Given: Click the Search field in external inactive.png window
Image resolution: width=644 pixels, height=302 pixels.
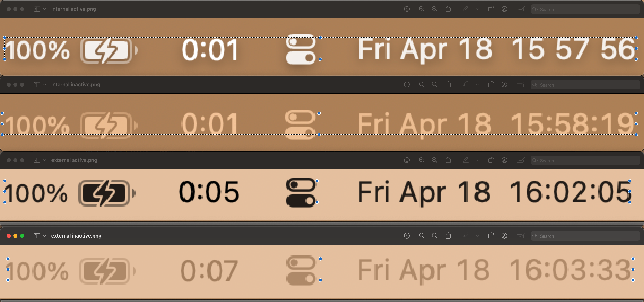Looking at the screenshot, I should tap(585, 236).
